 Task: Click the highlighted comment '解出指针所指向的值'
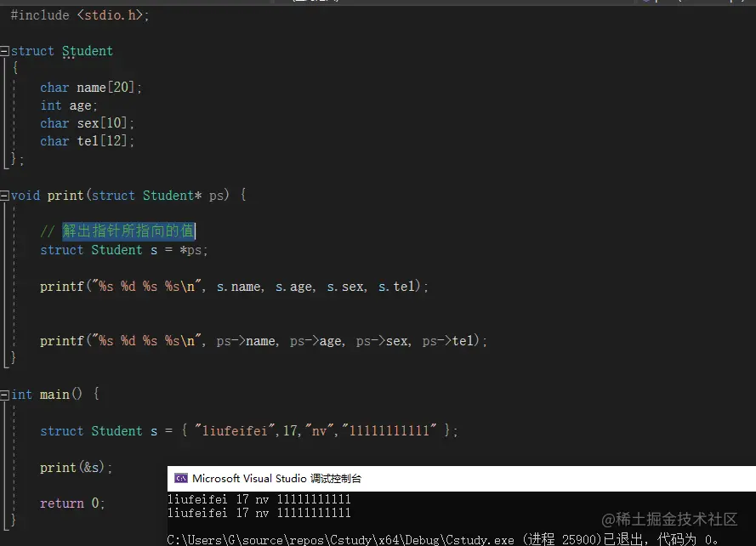click(x=128, y=231)
